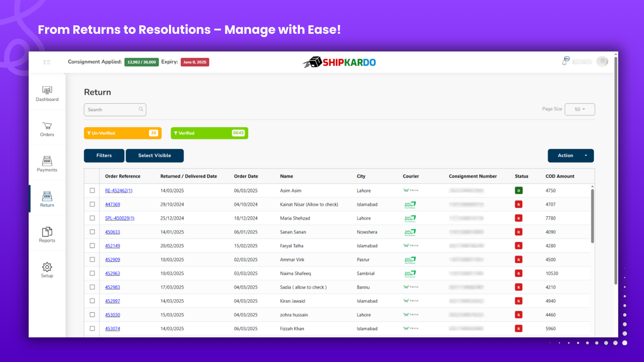Toggle the sidebar menu icon
Screen dimensions: 644x362
coord(47,62)
